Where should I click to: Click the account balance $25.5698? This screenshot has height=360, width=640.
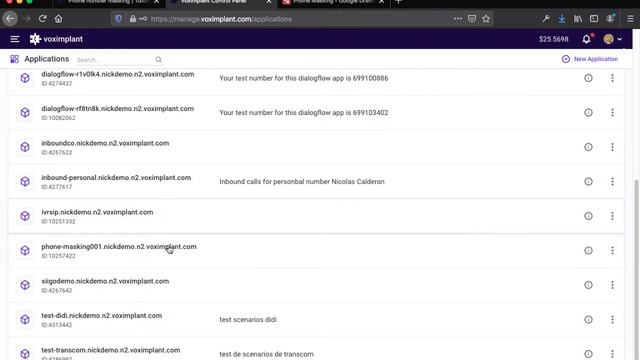pos(553,39)
